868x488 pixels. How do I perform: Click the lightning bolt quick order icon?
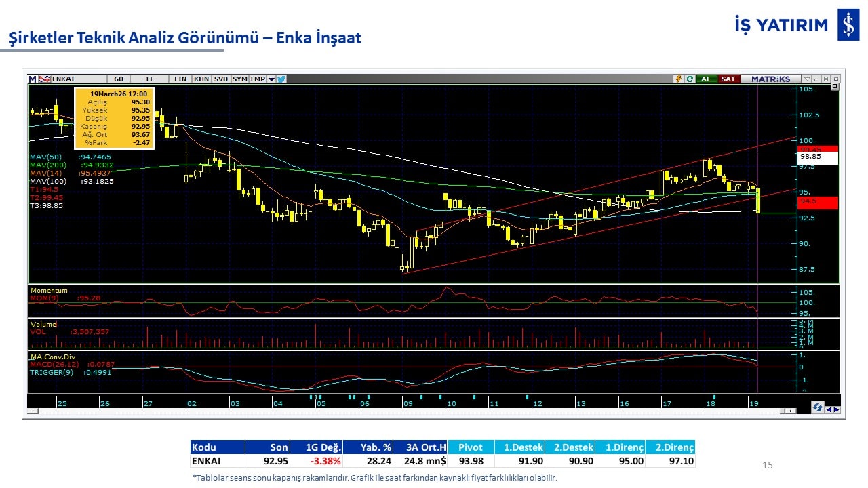(x=677, y=79)
